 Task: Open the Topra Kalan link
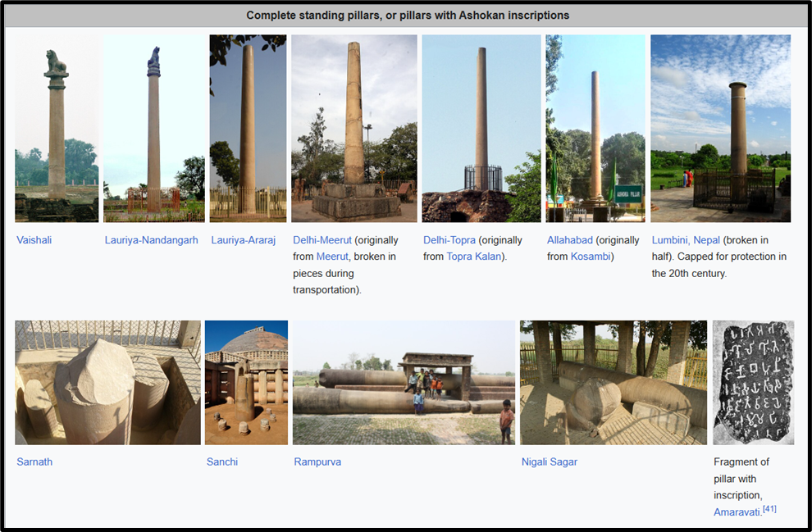tap(473, 257)
